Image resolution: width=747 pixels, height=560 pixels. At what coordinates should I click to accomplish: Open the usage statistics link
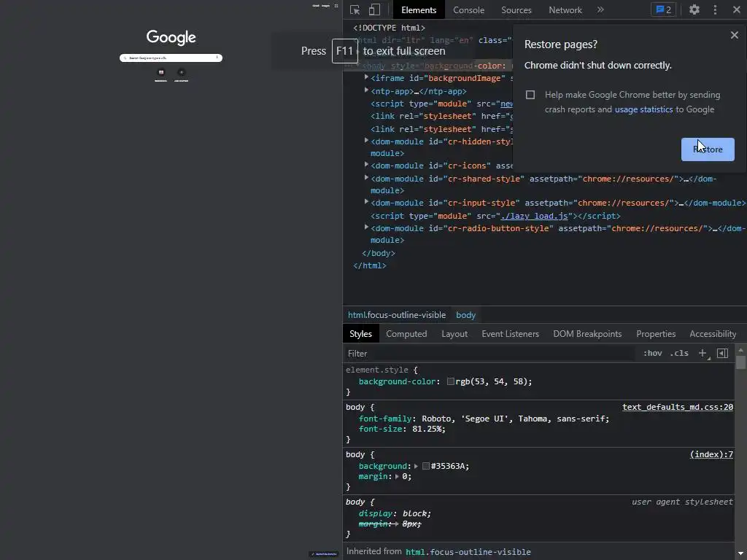pos(643,109)
